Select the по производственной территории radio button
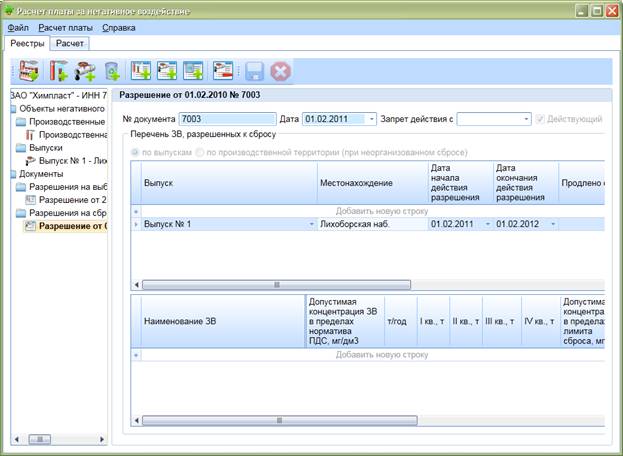 (x=199, y=152)
